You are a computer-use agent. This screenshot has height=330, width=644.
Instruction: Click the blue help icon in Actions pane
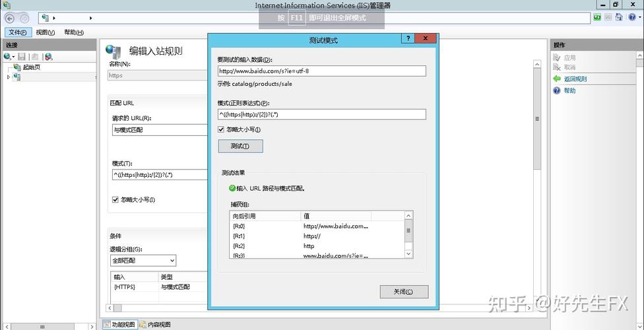tap(557, 90)
